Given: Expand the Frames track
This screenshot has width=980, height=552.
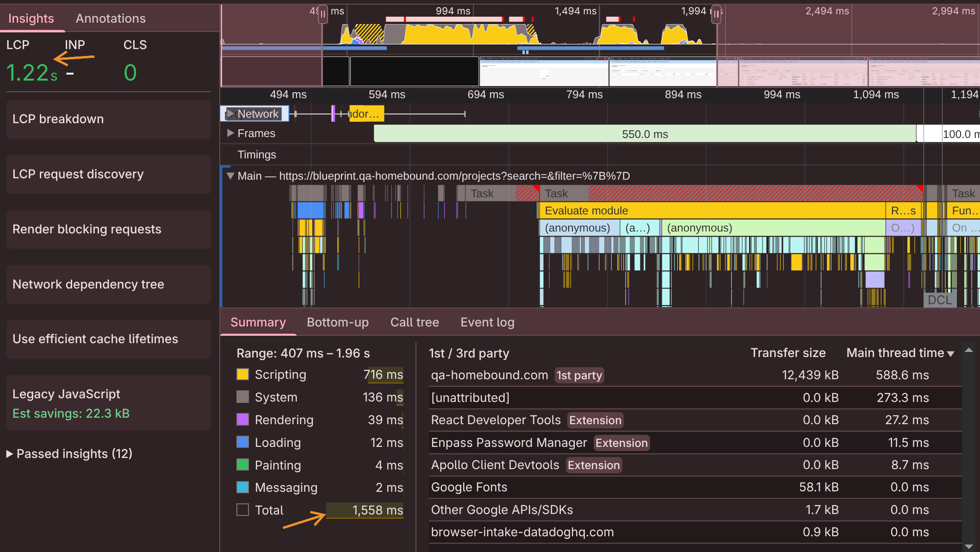Looking at the screenshot, I should pyautogui.click(x=230, y=133).
